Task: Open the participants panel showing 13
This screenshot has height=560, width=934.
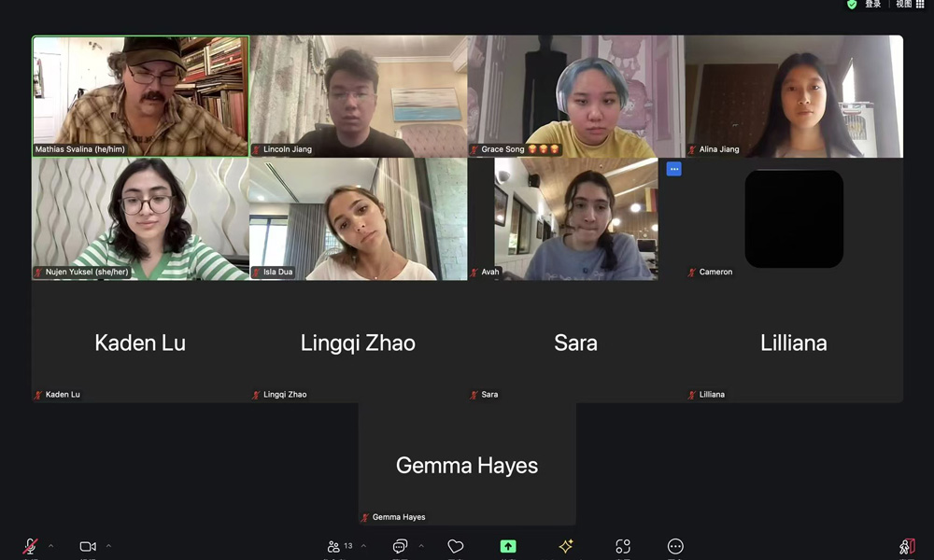Action: point(340,546)
